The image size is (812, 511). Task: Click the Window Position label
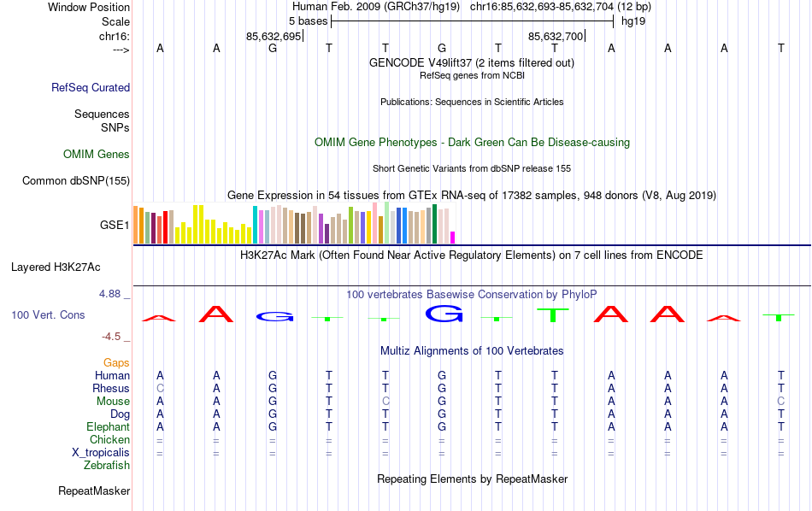coord(89,7)
